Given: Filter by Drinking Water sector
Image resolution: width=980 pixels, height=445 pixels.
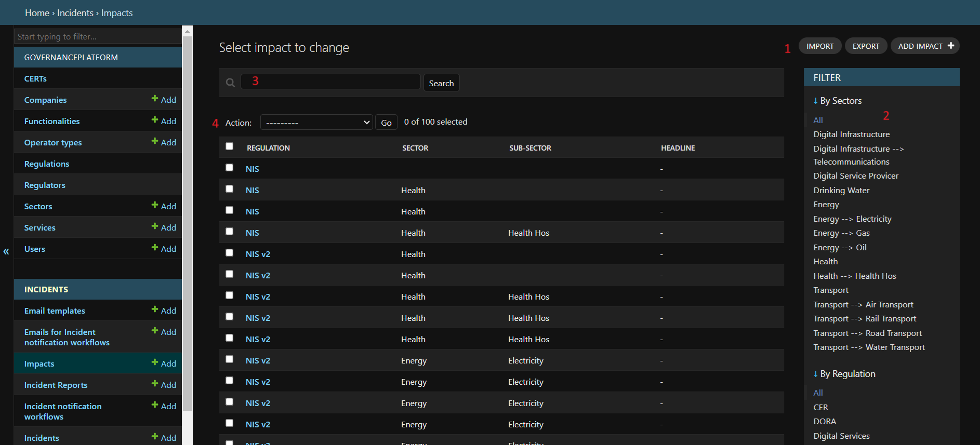Looking at the screenshot, I should 841,191.
